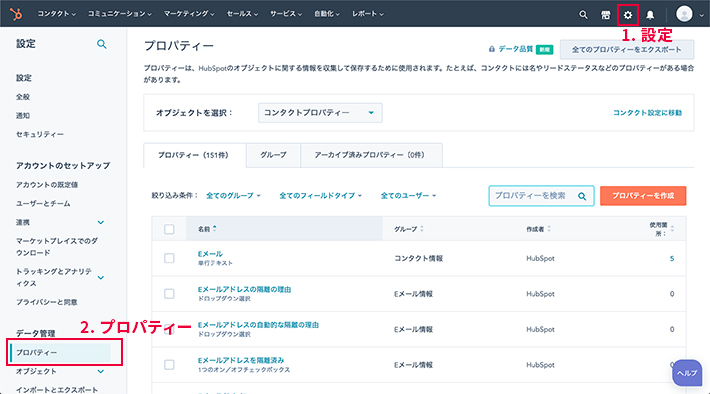
Task: Open the top bar search icon
Action: 583,15
